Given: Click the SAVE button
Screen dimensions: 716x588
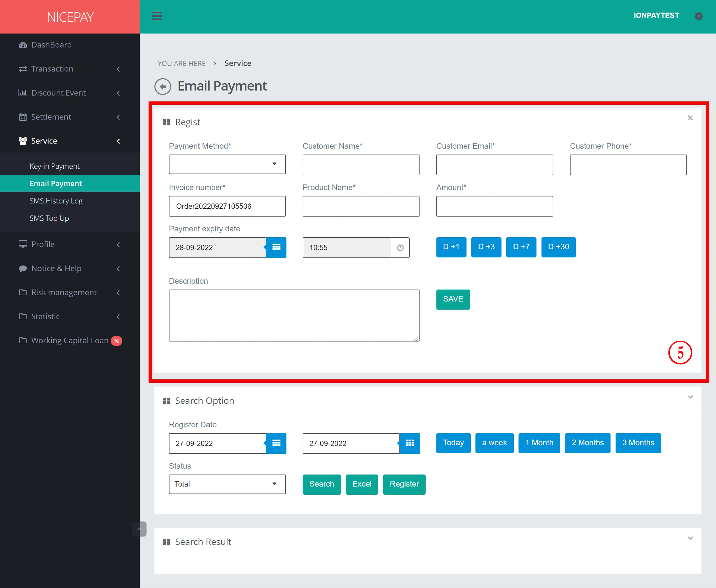Looking at the screenshot, I should pos(453,299).
